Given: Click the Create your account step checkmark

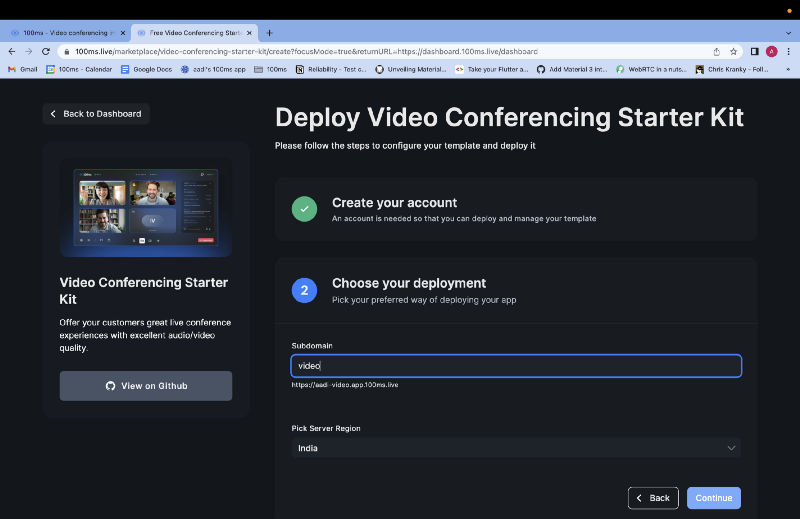Looking at the screenshot, I should 305,209.
